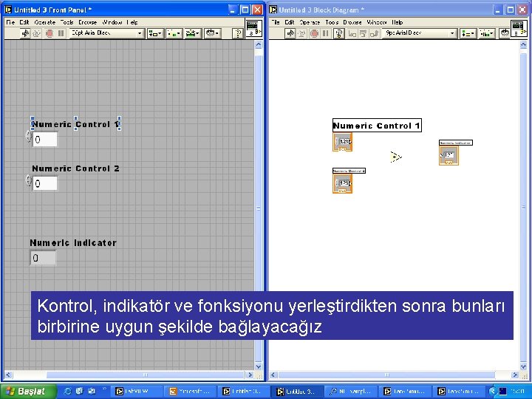532x399 pixels.
Task: Open Help menu in Block Diagram window
Action: (x=398, y=22)
